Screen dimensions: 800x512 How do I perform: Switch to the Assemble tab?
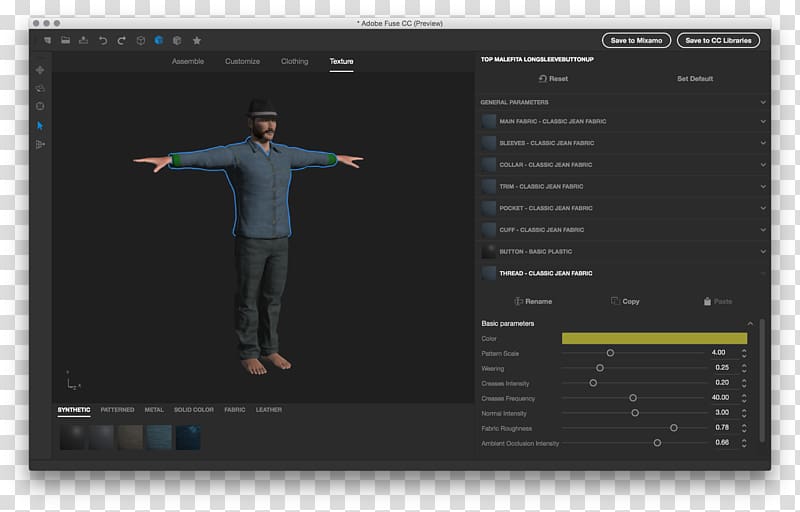tap(188, 61)
